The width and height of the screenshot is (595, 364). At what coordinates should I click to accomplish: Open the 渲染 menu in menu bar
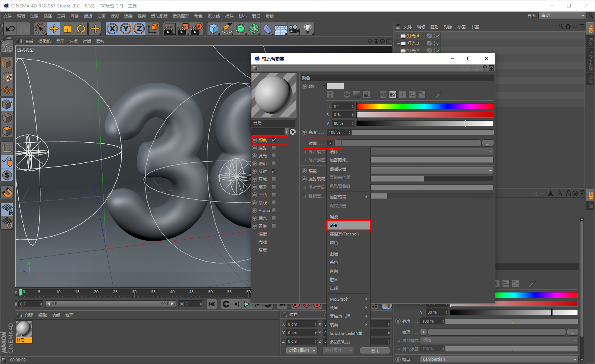pyautogui.click(x=128, y=16)
